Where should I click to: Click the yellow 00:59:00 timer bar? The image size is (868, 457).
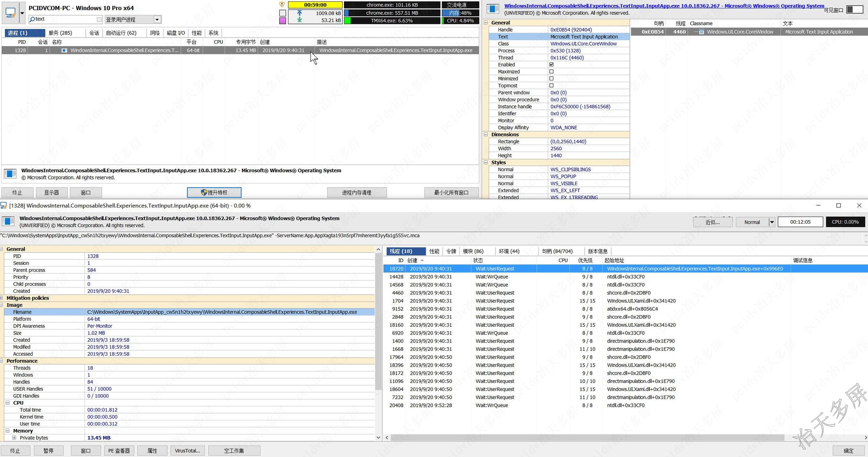click(x=315, y=5)
